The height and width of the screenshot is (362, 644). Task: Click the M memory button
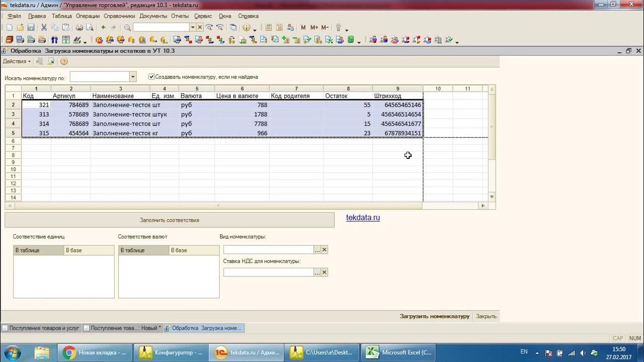(x=303, y=28)
